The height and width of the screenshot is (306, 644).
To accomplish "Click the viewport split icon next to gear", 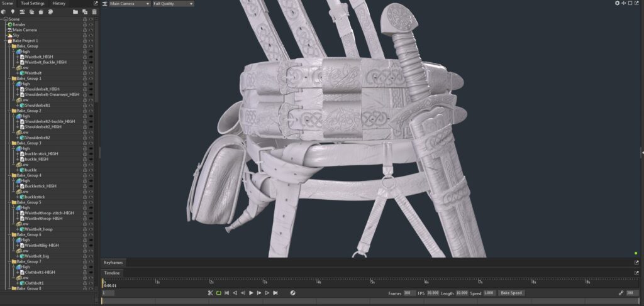I will 623,3.
